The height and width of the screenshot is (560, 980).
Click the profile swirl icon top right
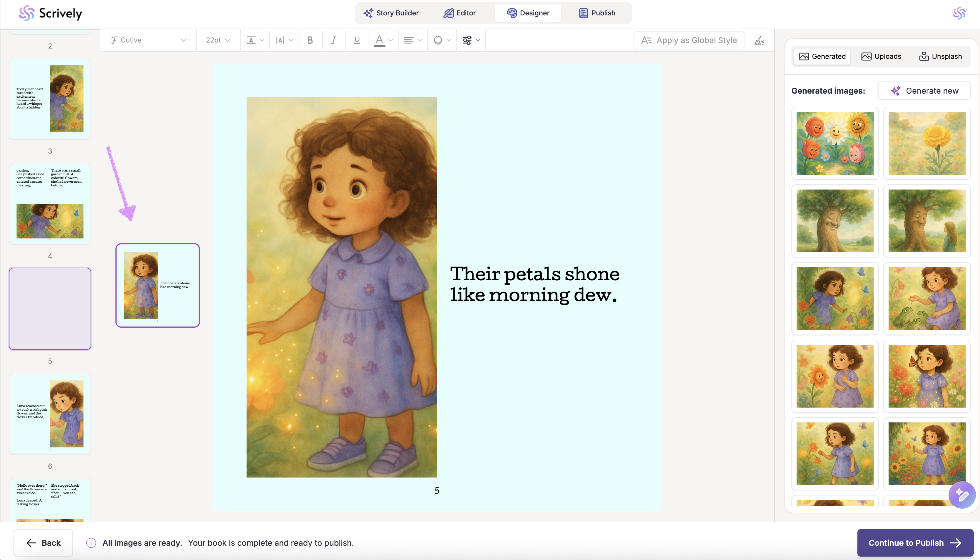959,13
